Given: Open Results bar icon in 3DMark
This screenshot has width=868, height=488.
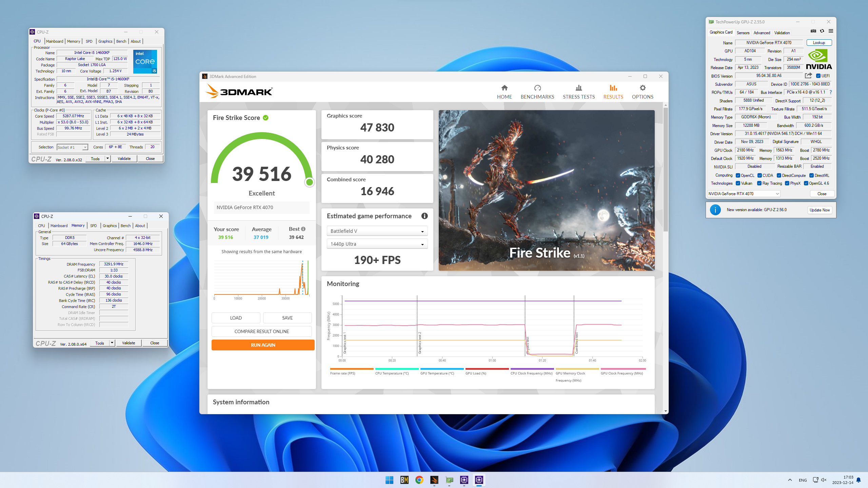Looking at the screenshot, I should (613, 88).
